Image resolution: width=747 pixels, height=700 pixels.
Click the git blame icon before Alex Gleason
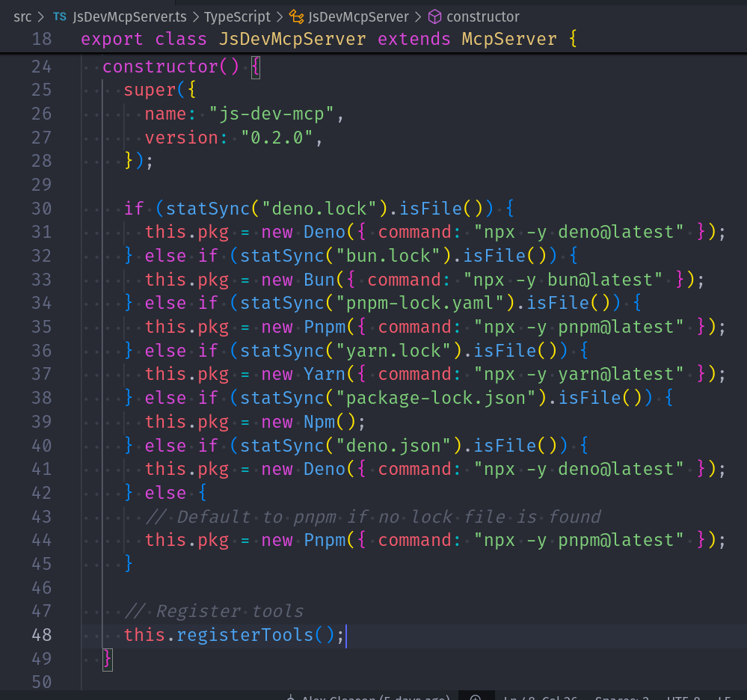click(291, 697)
